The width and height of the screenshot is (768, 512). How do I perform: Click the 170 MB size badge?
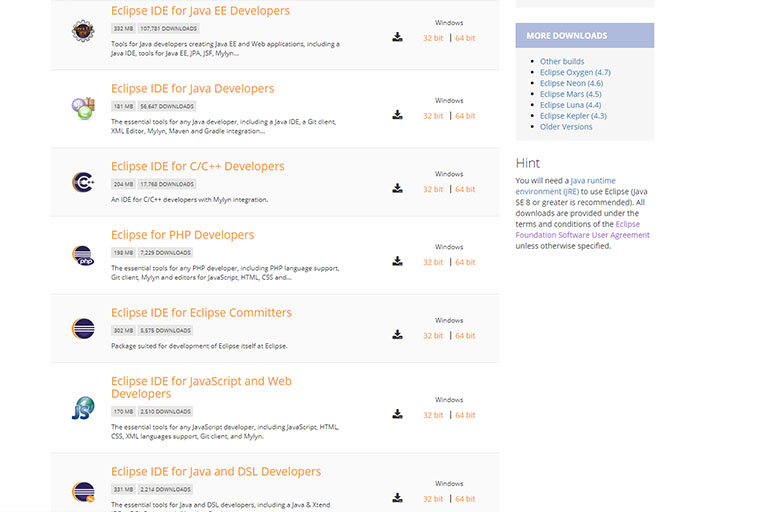point(123,412)
